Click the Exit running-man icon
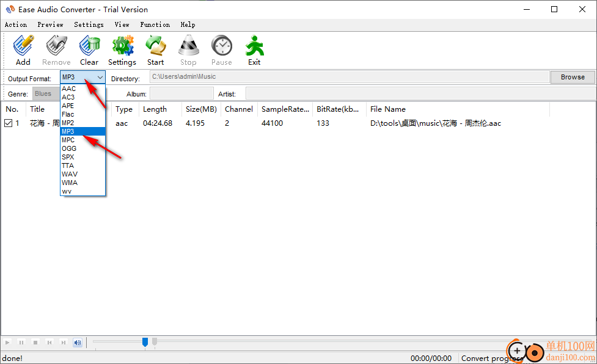Image resolution: width=597 pixels, height=364 pixels. (254, 50)
